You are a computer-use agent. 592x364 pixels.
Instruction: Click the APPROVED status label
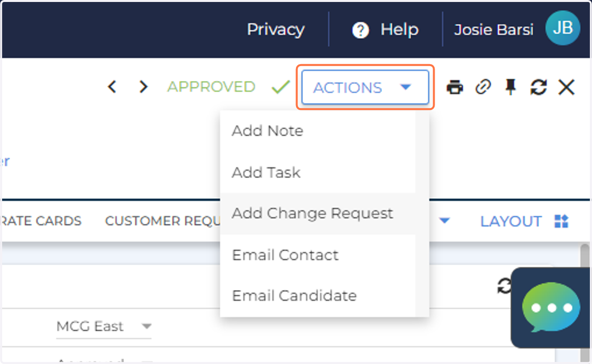[x=211, y=87]
